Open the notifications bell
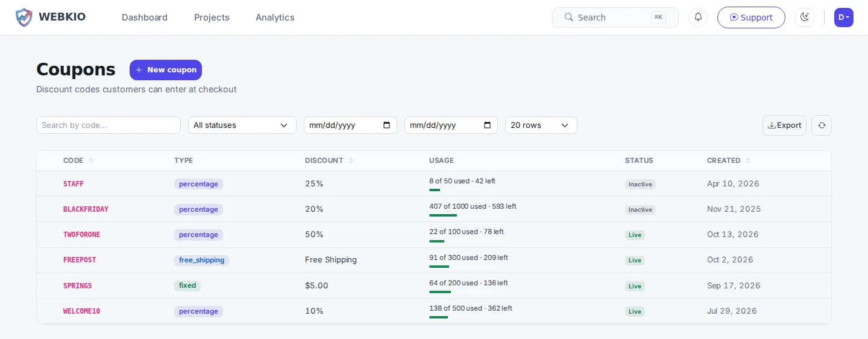This screenshot has width=868, height=339. (x=698, y=17)
